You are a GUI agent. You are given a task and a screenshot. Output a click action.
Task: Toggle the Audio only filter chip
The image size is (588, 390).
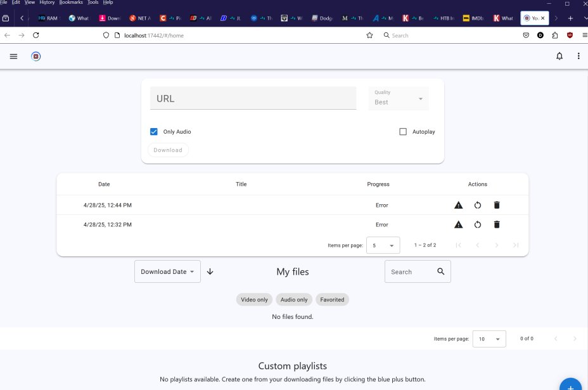click(x=293, y=299)
